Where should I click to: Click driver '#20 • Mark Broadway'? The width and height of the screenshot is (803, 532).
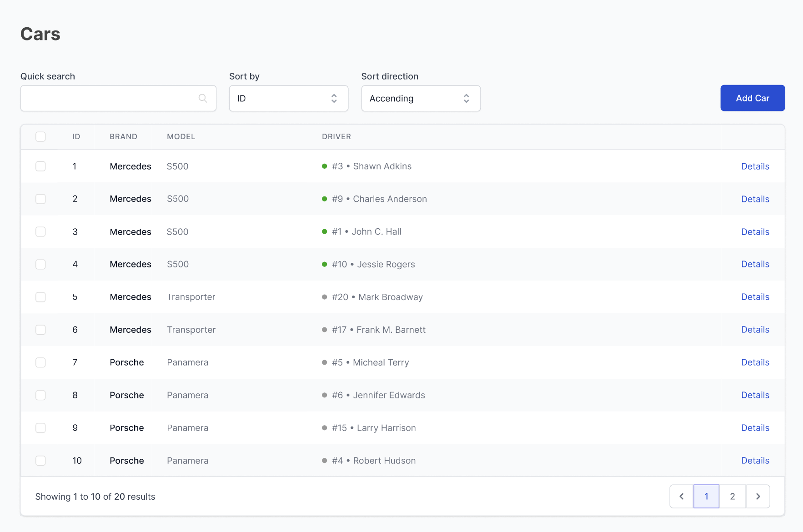click(372, 297)
